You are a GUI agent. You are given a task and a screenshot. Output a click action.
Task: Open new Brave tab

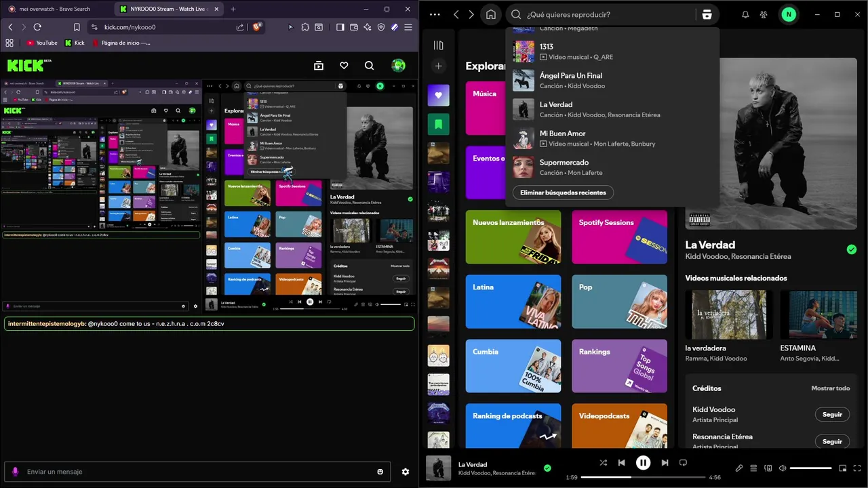(233, 9)
